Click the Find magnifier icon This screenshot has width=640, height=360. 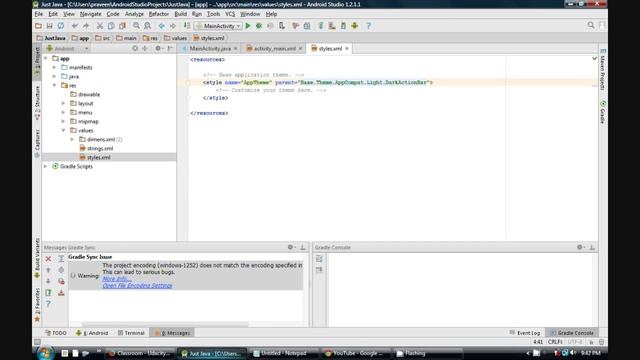(136, 26)
